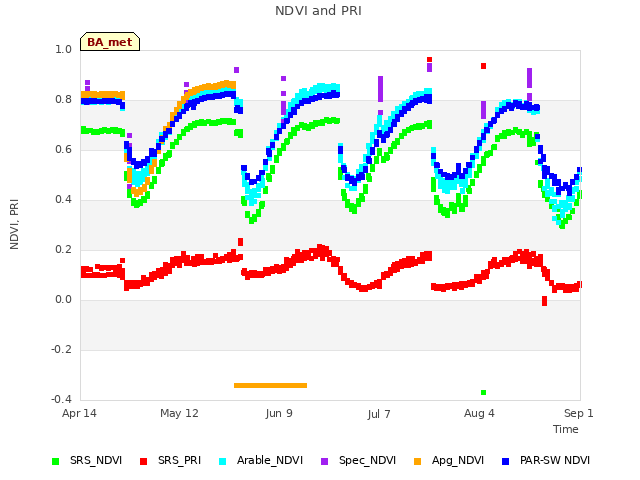This screenshot has height=480, width=640.
Task: Click the -0.2 y-axis tick label
Action: pyautogui.click(x=61, y=349)
